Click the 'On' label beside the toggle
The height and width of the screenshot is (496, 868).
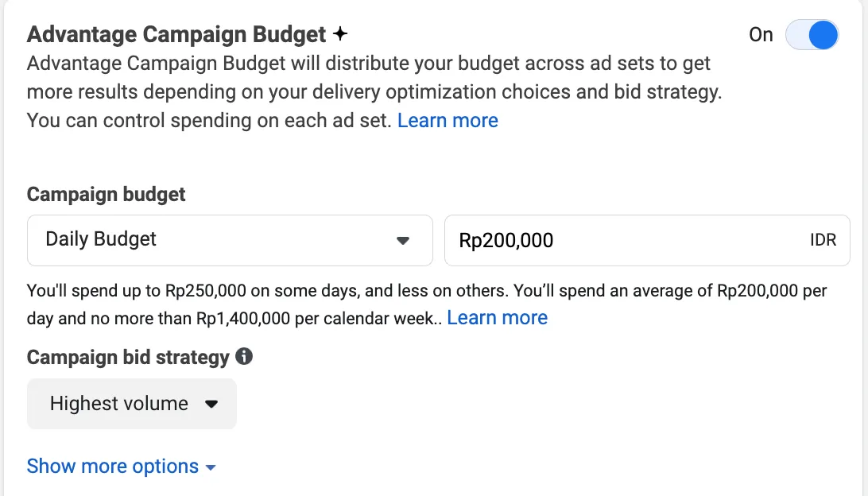point(761,34)
